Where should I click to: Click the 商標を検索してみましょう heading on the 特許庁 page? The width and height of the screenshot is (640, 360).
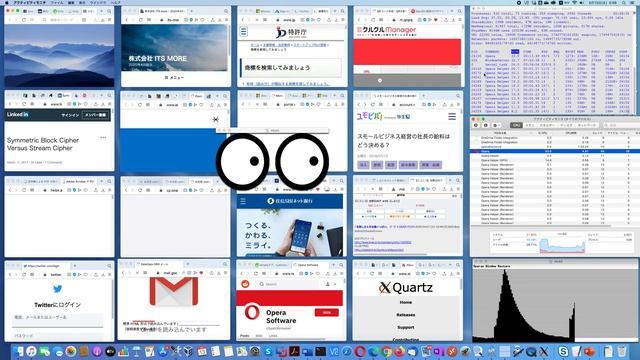[277, 68]
